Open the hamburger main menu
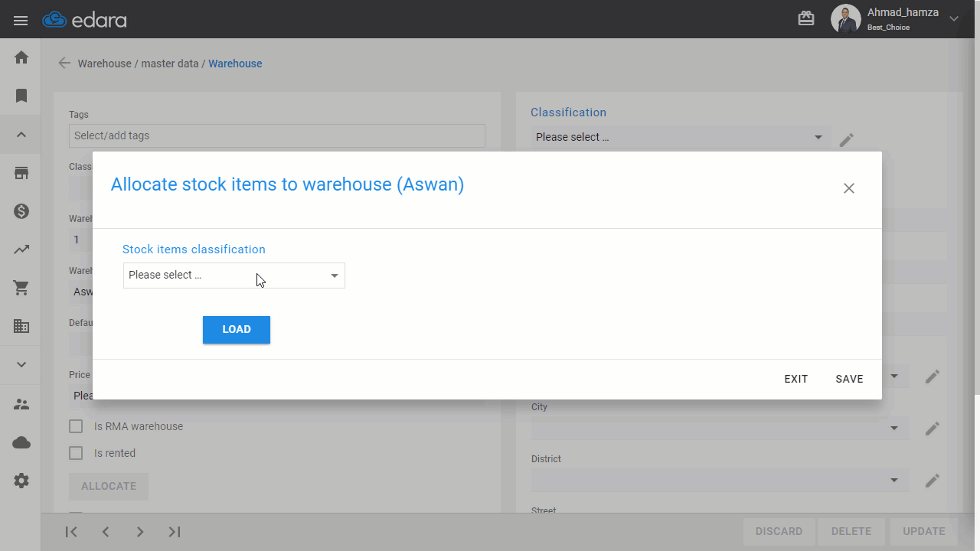Screen dimensions: 980x551 coord(21,21)
